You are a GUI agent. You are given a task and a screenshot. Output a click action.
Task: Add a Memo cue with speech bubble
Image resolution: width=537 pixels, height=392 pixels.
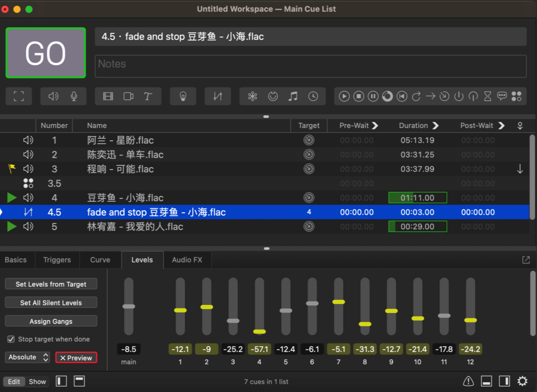point(502,96)
